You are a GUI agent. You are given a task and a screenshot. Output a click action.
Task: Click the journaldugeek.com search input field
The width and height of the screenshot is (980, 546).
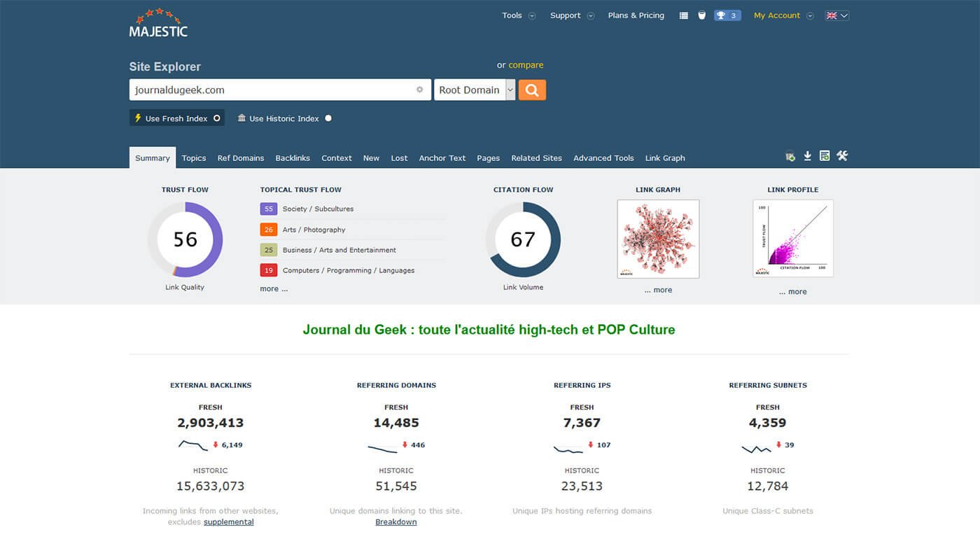pos(280,90)
